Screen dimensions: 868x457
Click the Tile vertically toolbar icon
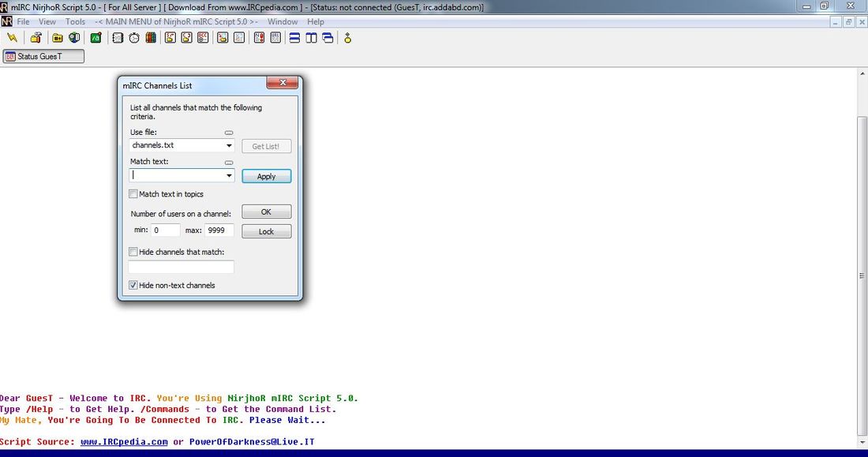[312, 38]
